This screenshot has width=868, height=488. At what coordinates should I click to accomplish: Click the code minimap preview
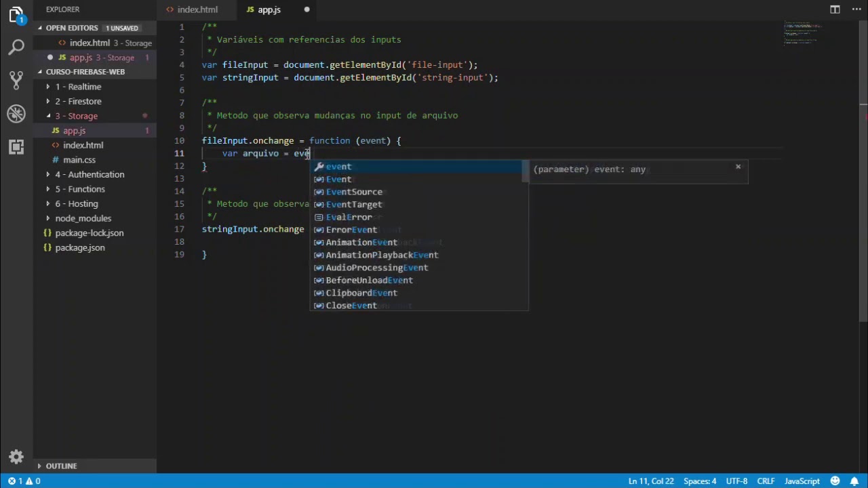802,33
